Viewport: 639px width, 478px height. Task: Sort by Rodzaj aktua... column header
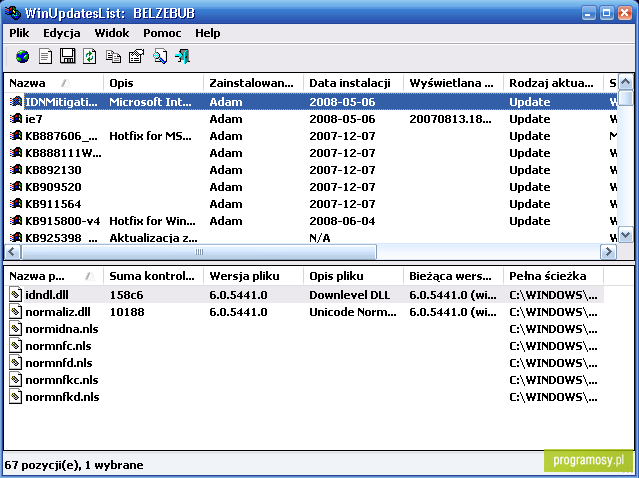[x=553, y=83]
